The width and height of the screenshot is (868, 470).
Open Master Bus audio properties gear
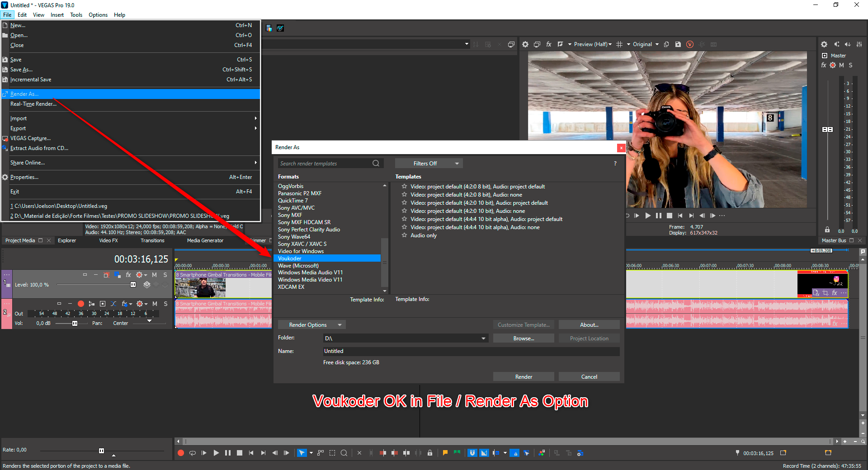tap(824, 44)
